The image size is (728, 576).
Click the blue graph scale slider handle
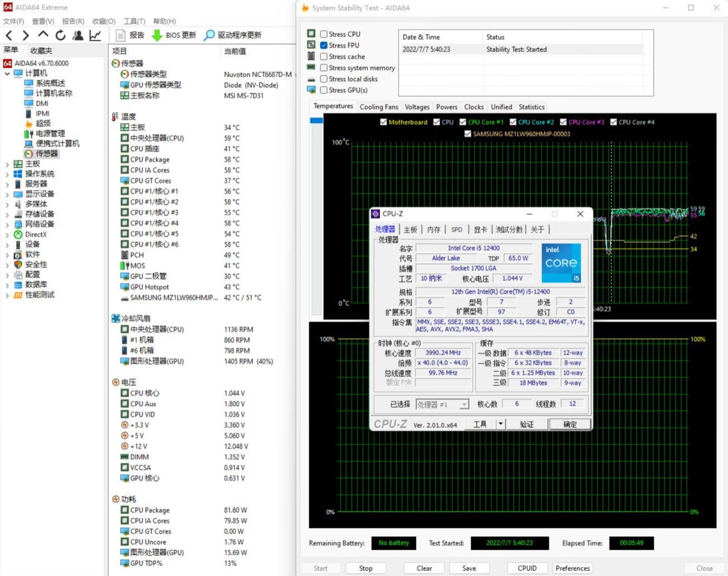[x=317, y=120]
